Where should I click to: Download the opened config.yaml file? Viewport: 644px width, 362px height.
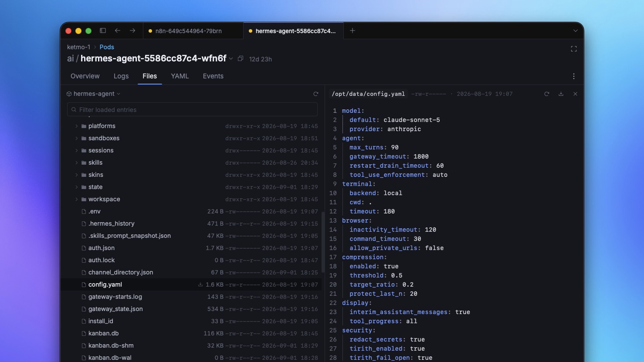561,94
